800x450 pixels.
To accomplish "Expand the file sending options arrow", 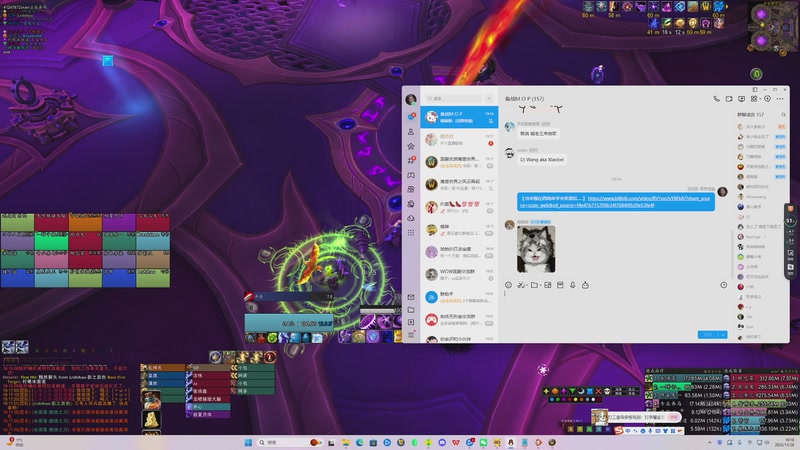I will click(539, 286).
